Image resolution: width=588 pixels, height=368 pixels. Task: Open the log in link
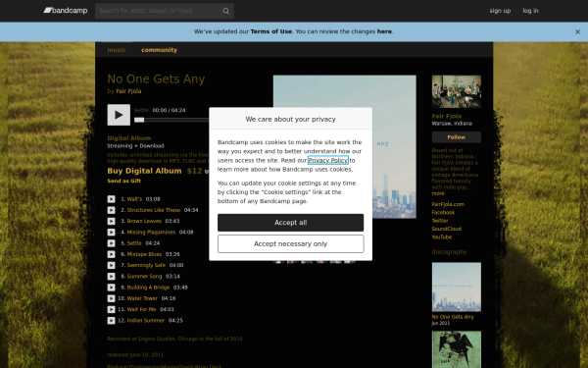[x=530, y=11]
